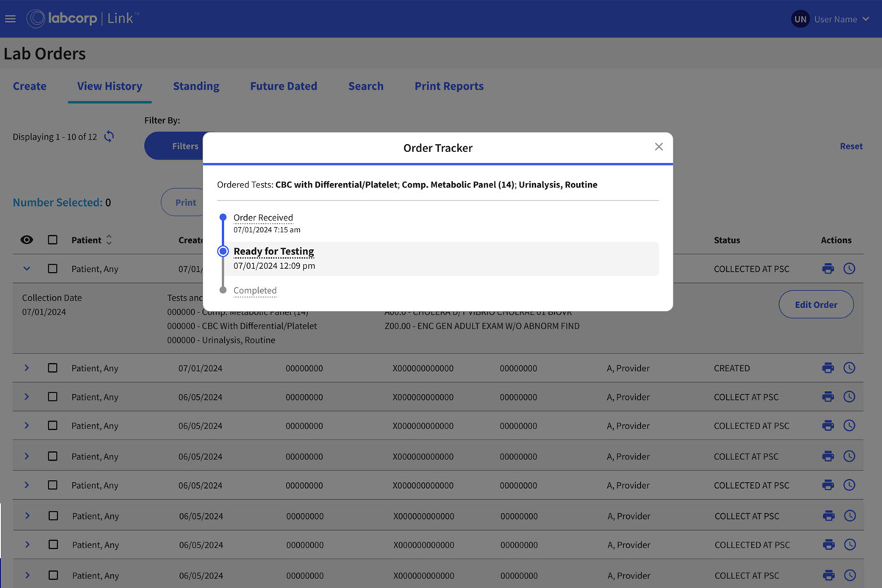Click the eye icon column header
The width and height of the screenshot is (882, 588).
26,240
